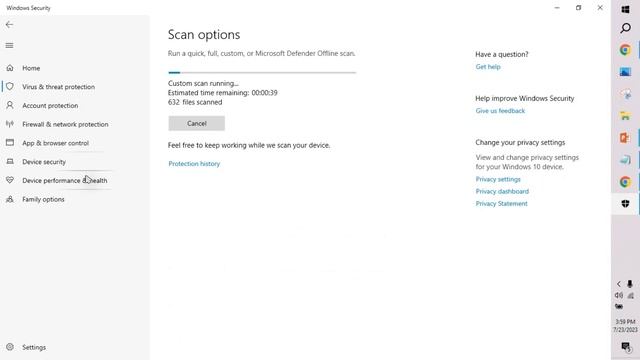Click the 'Custom scan running...' status text
The image size is (640, 360).
(203, 83)
